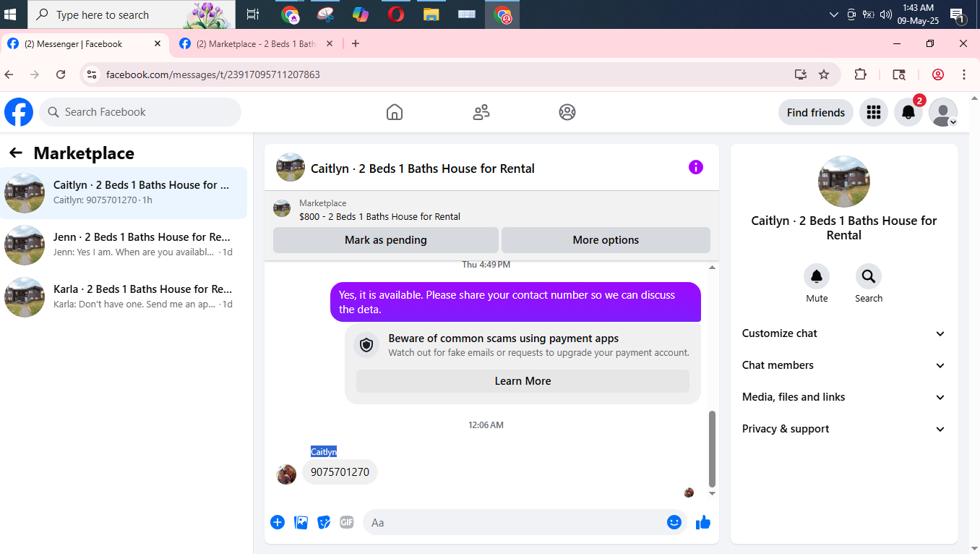
Task: Open the Windows notification center
Action: pos(958,14)
